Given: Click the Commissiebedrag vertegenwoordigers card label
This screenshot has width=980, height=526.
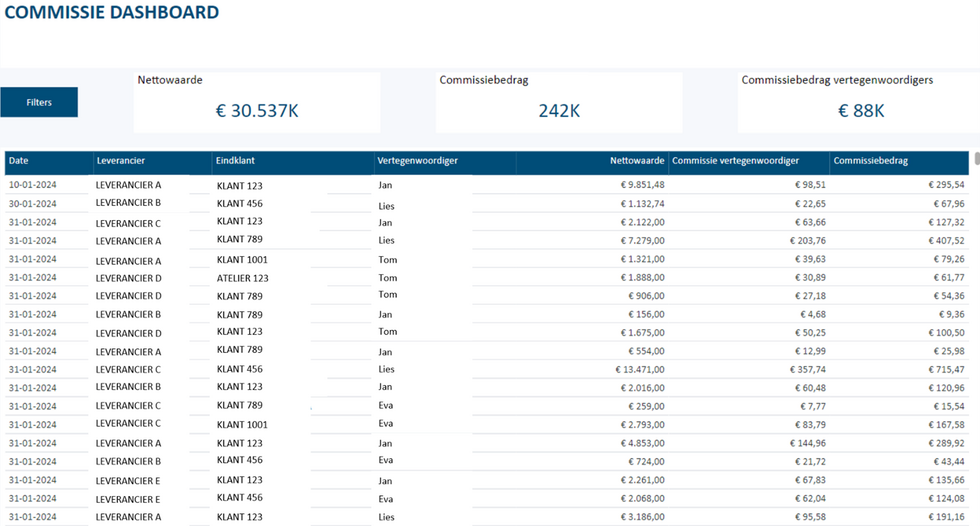Looking at the screenshot, I should pos(837,80).
